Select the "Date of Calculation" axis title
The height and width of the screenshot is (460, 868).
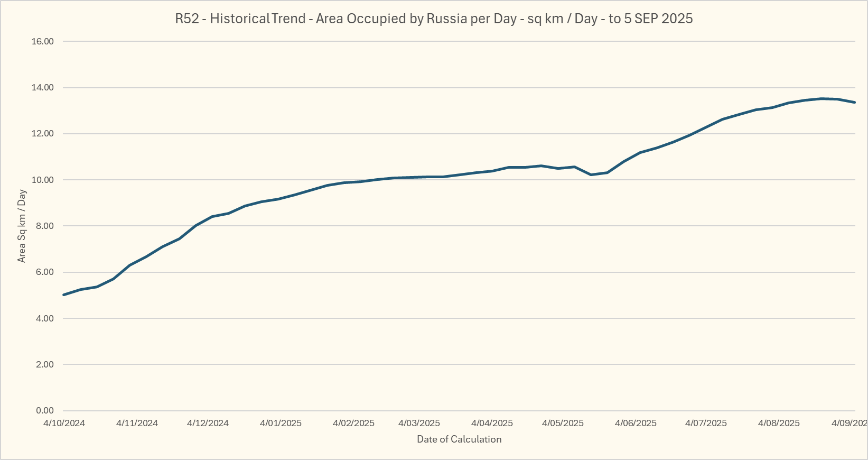coord(459,439)
